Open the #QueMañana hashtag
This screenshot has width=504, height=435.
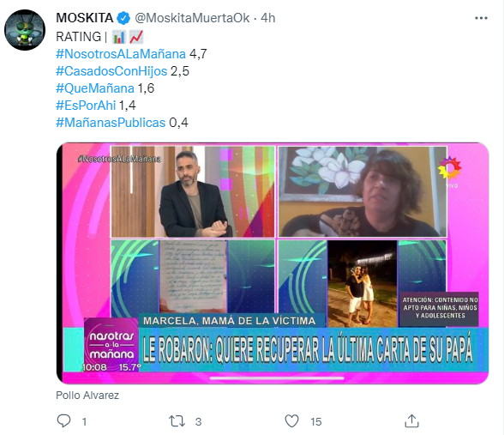pos(95,88)
